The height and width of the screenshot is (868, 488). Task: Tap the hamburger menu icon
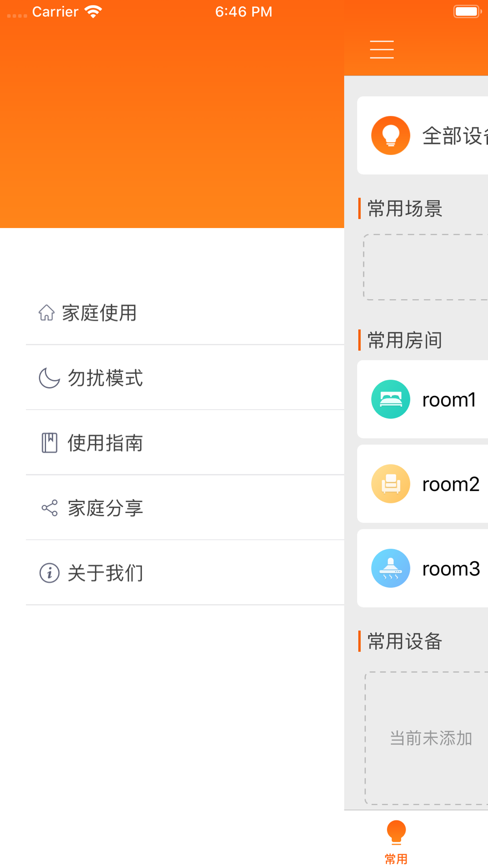(382, 50)
